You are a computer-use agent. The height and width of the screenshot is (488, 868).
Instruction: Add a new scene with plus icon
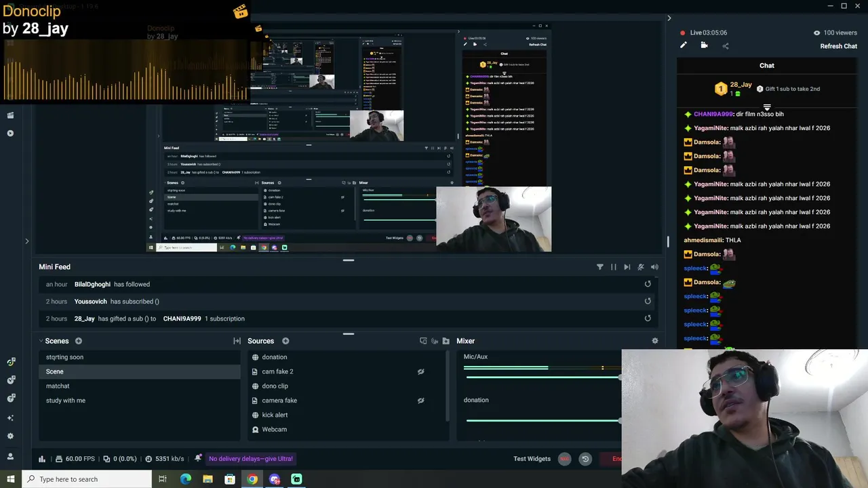79,341
